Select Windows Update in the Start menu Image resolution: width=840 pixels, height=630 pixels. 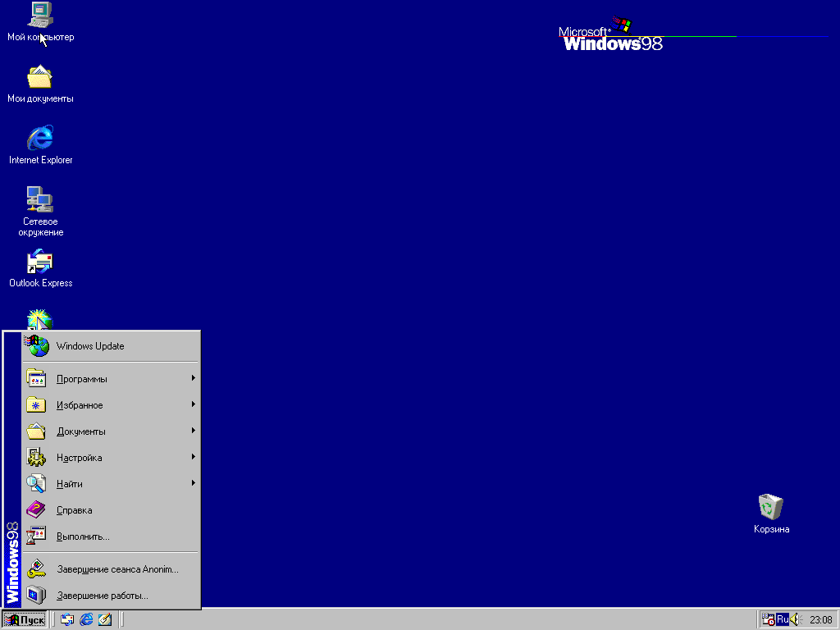(89, 345)
